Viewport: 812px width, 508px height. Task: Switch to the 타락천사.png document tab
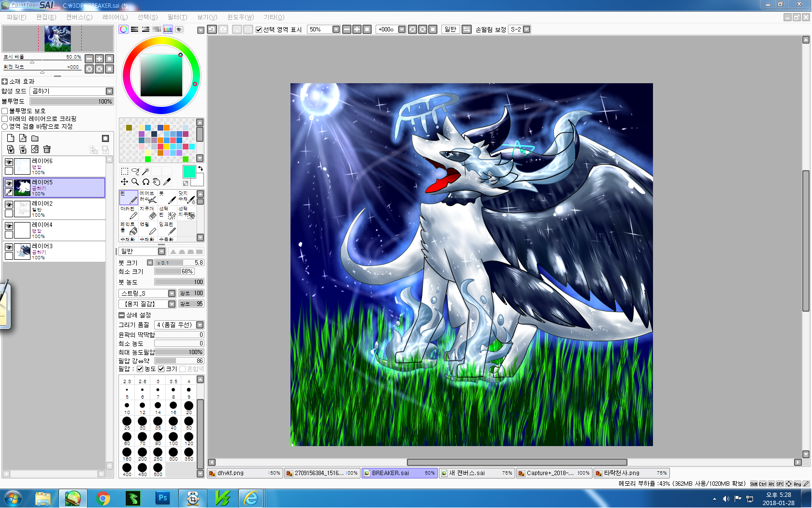click(632, 473)
